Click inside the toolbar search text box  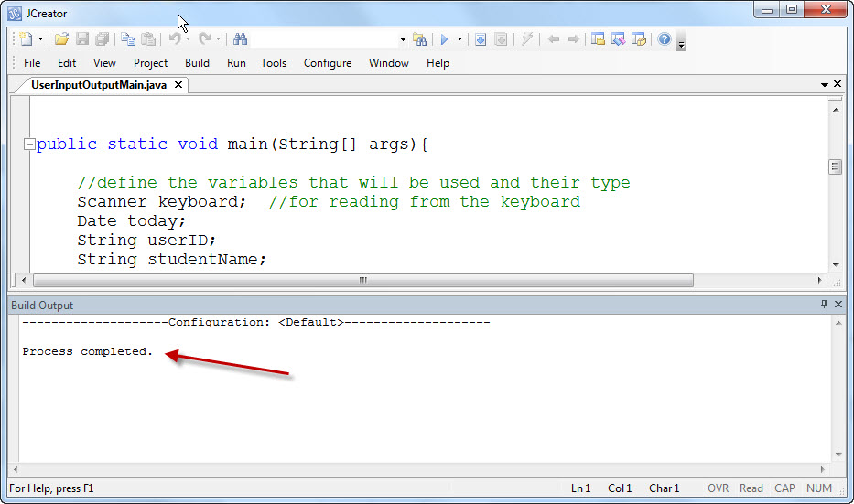coord(325,39)
